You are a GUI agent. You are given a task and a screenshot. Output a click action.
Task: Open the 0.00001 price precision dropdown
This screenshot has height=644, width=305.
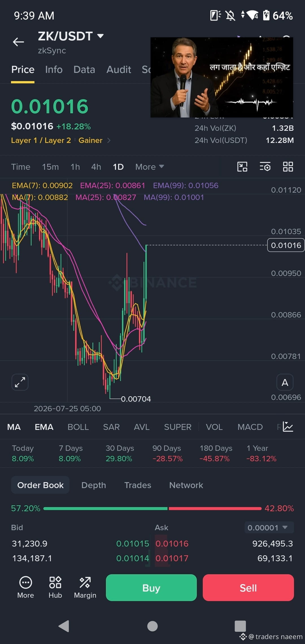[269, 528]
